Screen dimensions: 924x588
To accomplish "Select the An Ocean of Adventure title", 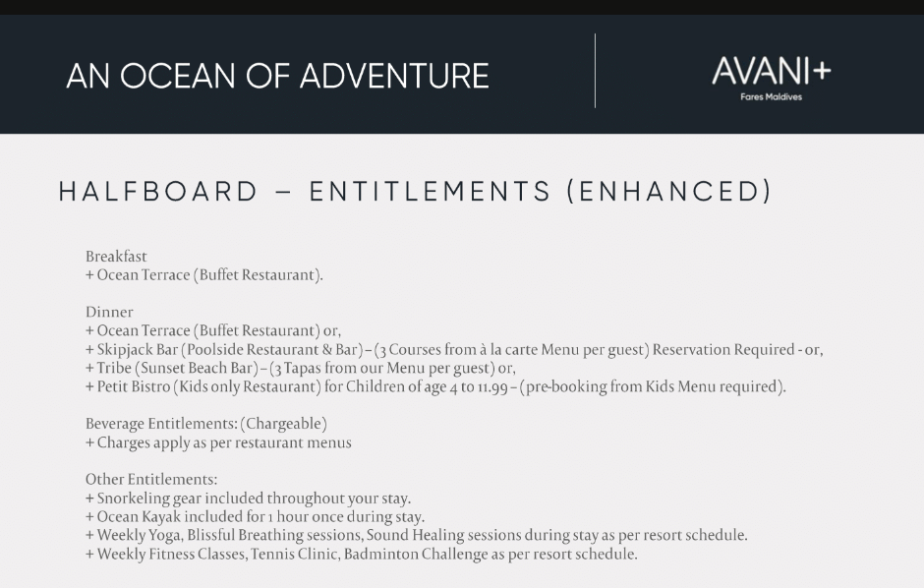I will coord(277,76).
